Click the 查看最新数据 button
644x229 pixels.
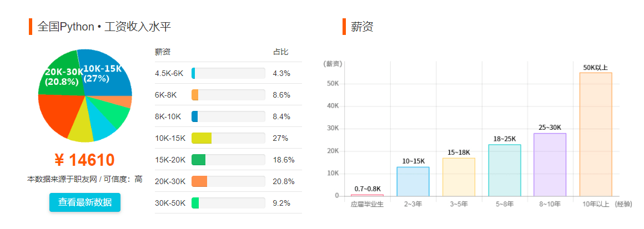pyautogui.click(x=84, y=202)
